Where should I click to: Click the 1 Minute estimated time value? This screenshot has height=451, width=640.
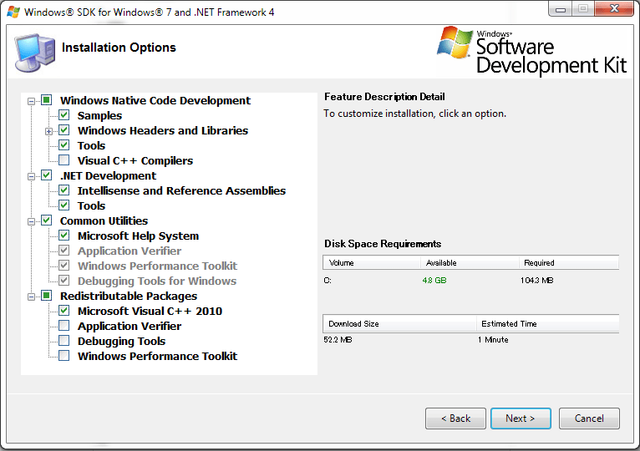(493, 340)
